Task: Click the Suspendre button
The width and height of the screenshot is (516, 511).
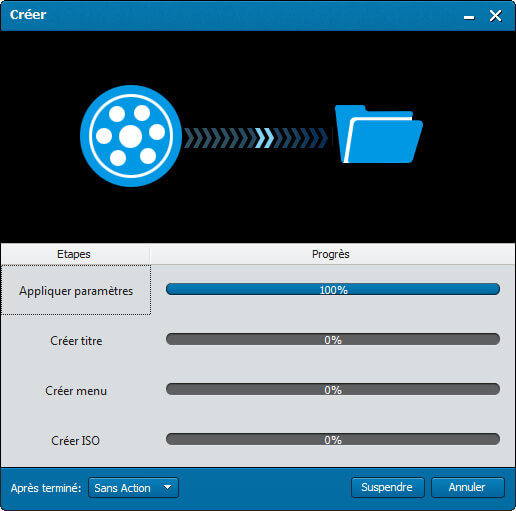Action: [387, 487]
